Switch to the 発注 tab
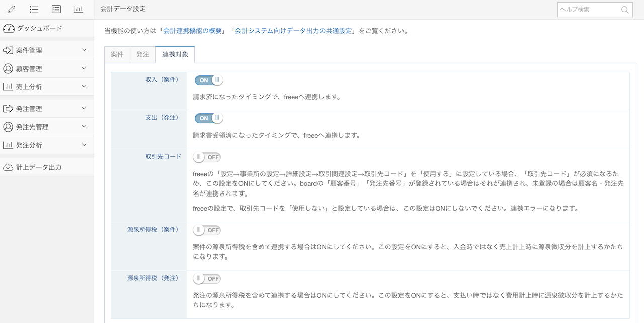644x323 pixels. (143, 55)
